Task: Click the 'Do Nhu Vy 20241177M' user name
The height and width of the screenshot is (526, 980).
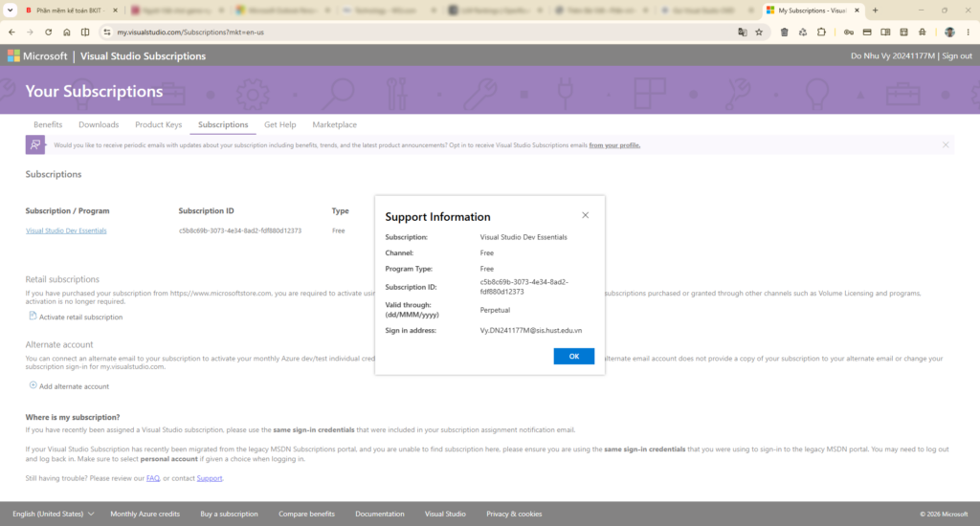Action: 893,55
